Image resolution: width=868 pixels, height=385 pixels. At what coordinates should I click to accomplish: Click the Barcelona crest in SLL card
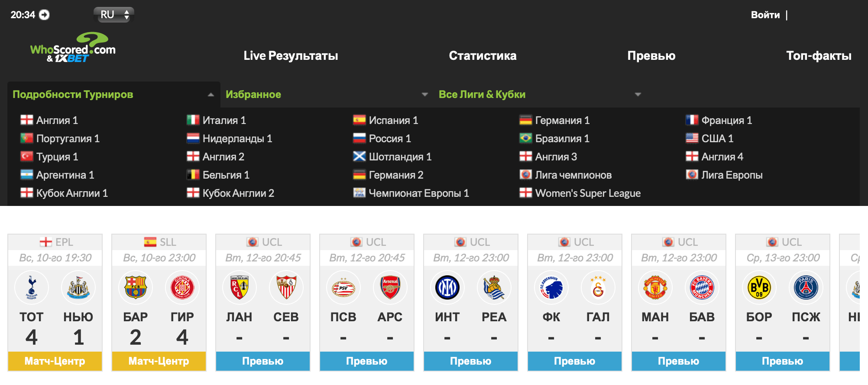click(x=136, y=287)
